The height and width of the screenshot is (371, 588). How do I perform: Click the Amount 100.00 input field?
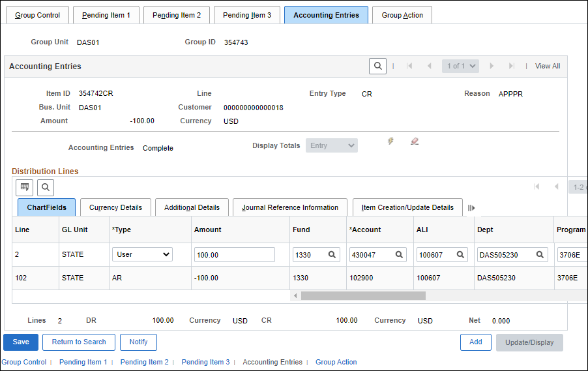coord(235,255)
